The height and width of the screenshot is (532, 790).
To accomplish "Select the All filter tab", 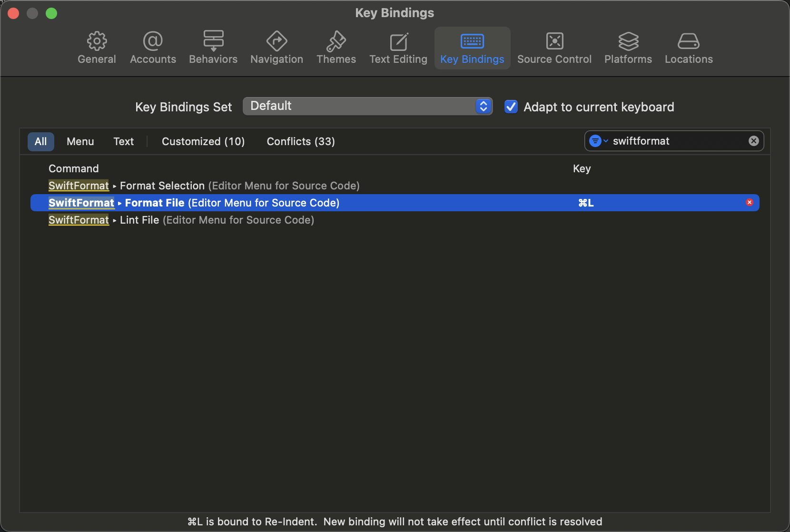I will tap(41, 141).
